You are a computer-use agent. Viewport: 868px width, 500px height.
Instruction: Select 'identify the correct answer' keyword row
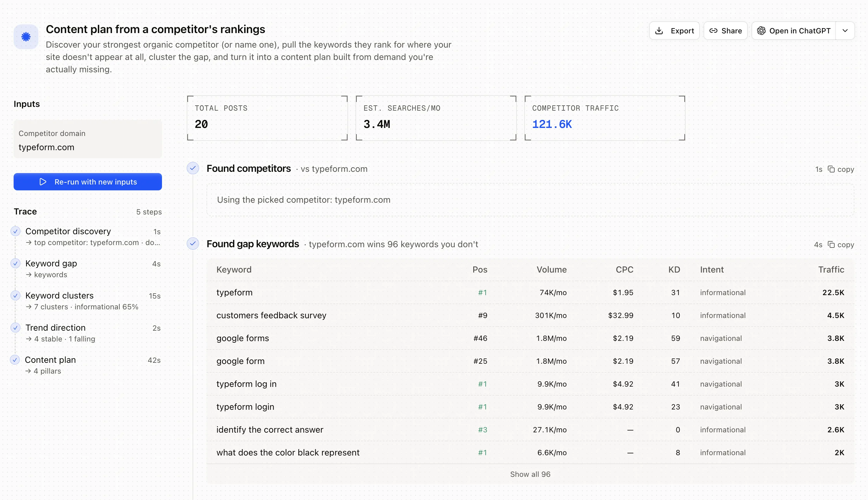(530, 430)
